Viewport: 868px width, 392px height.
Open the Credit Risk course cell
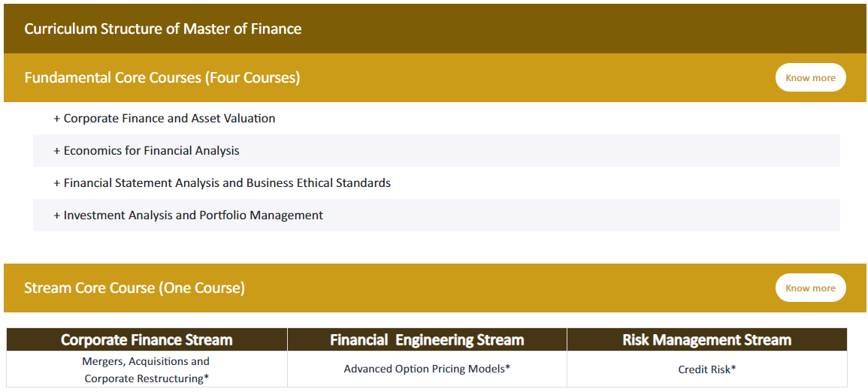pyautogui.click(x=707, y=369)
